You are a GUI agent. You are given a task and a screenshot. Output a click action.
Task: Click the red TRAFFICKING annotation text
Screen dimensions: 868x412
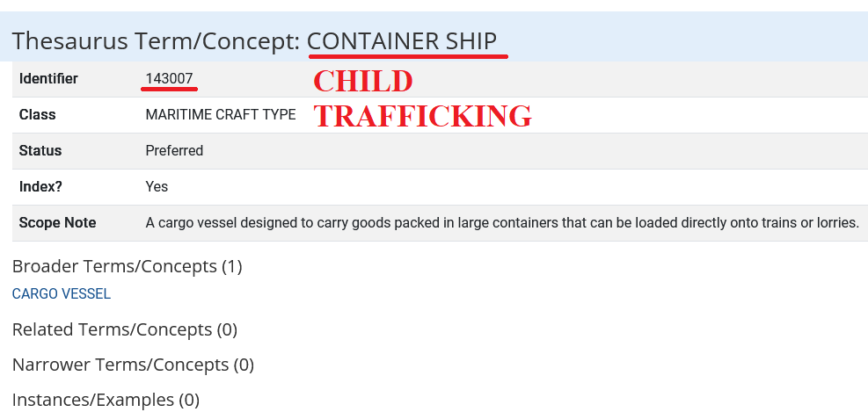point(423,116)
